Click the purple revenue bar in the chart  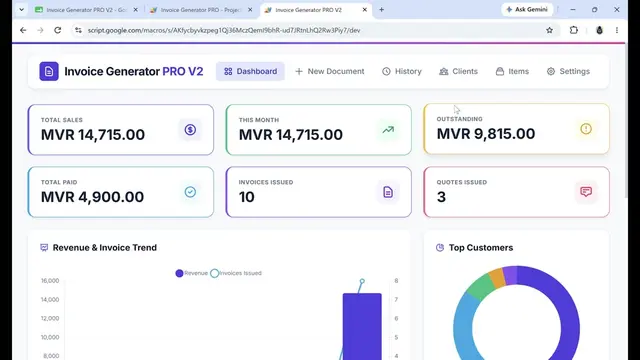362,327
